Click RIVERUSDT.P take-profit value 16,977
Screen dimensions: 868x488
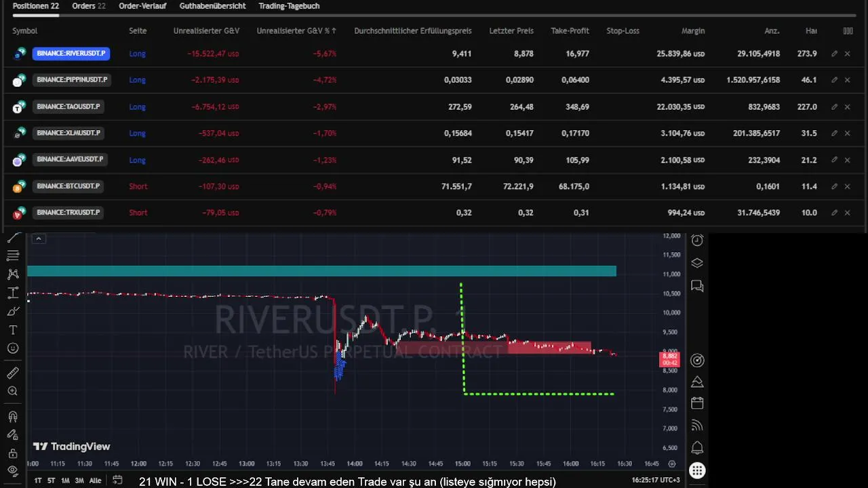[577, 54]
